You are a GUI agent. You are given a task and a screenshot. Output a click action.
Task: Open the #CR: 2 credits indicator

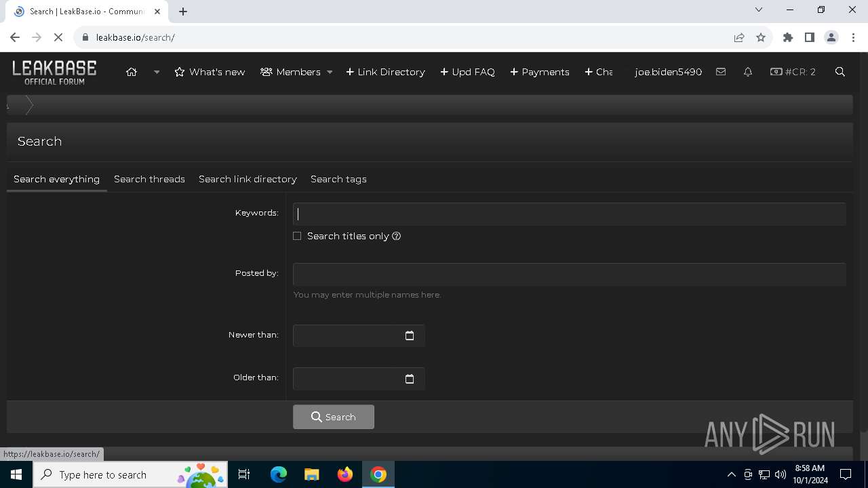793,72
